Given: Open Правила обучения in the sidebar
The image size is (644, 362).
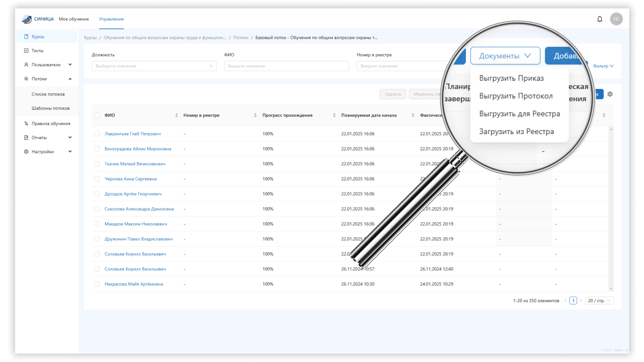Looking at the screenshot, I should pos(51,124).
